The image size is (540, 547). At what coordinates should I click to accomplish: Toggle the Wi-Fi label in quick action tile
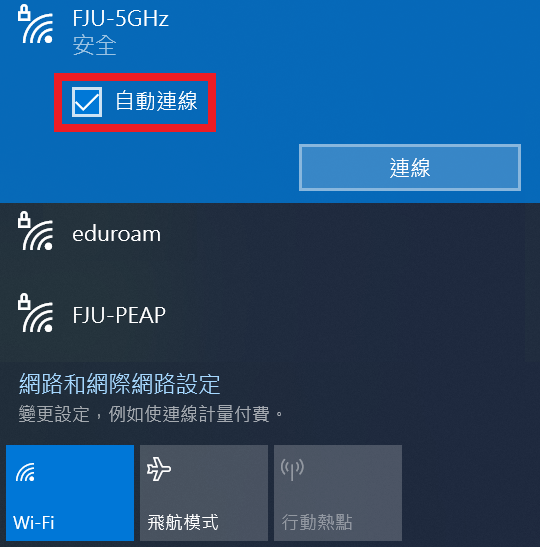[33, 523]
